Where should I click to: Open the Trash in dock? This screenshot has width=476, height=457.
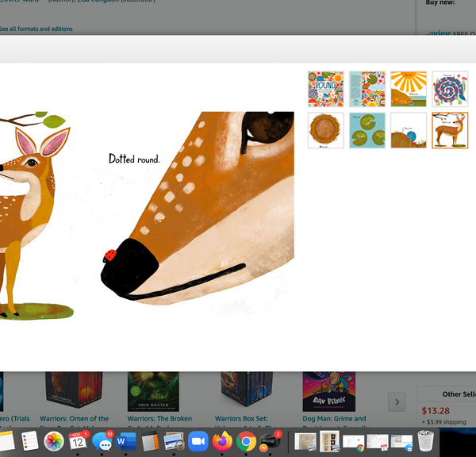coord(425,440)
